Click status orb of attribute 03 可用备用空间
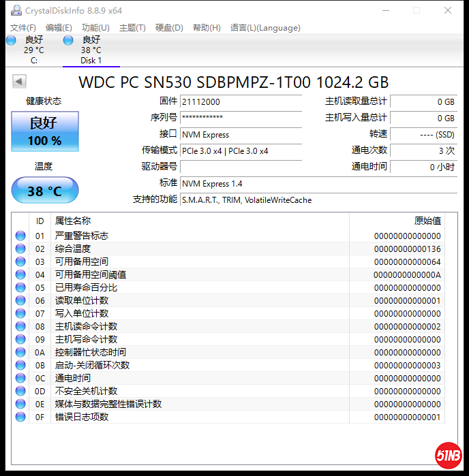The width and height of the screenshot is (469, 476). point(20,261)
